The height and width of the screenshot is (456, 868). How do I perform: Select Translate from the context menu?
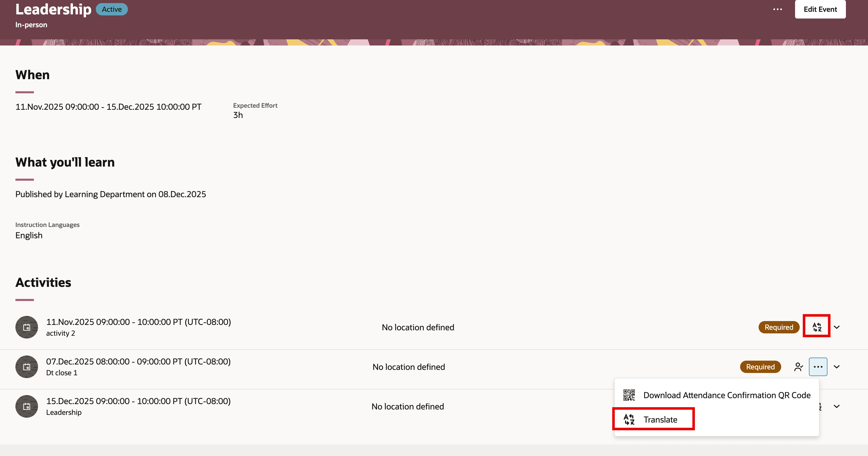coord(661,419)
